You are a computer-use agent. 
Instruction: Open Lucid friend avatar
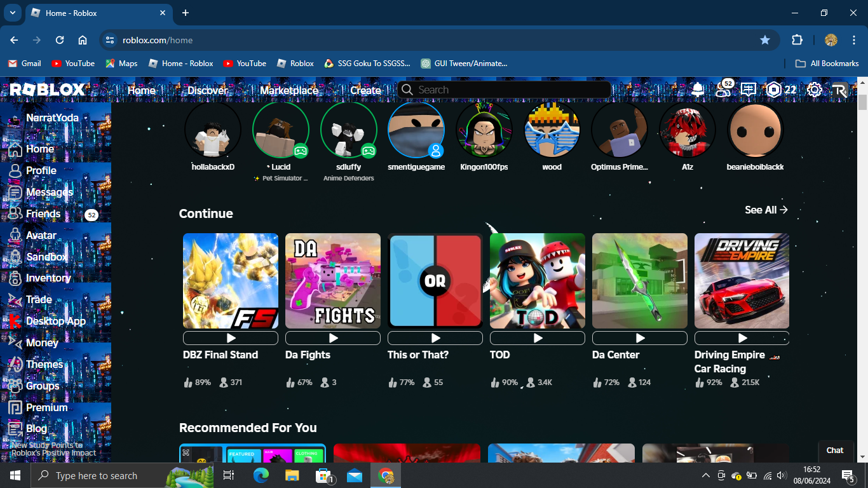pos(281,130)
